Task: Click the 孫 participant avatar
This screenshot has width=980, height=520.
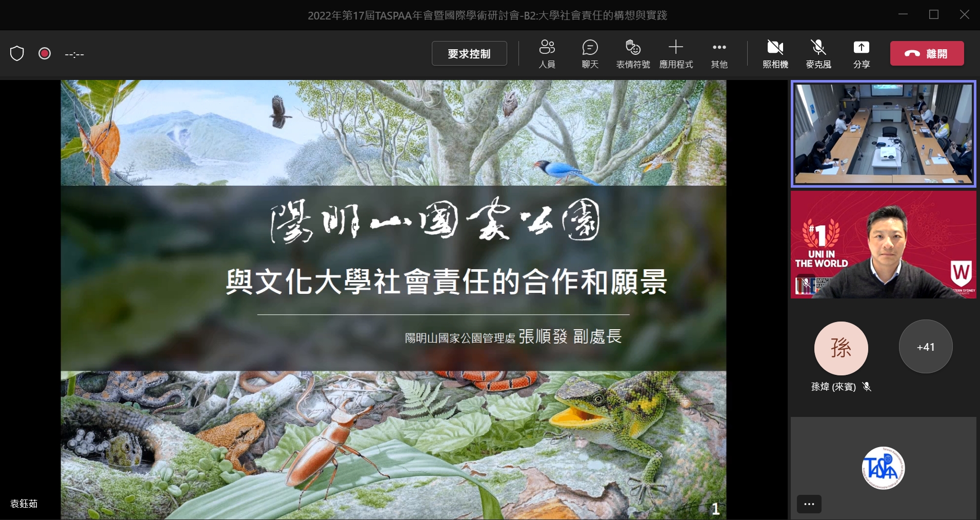Action: pos(841,348)
